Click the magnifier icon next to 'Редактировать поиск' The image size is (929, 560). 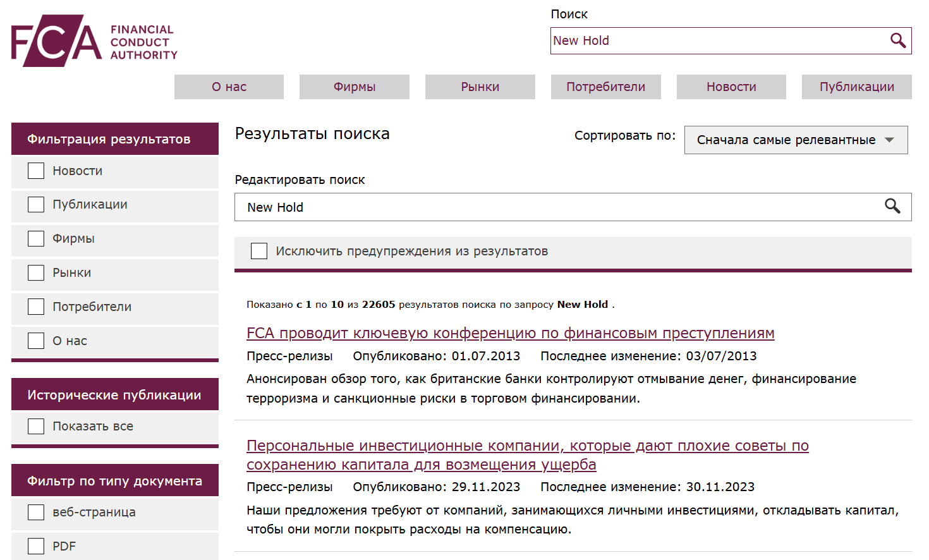pyautogui.click(x=892, y=207)
